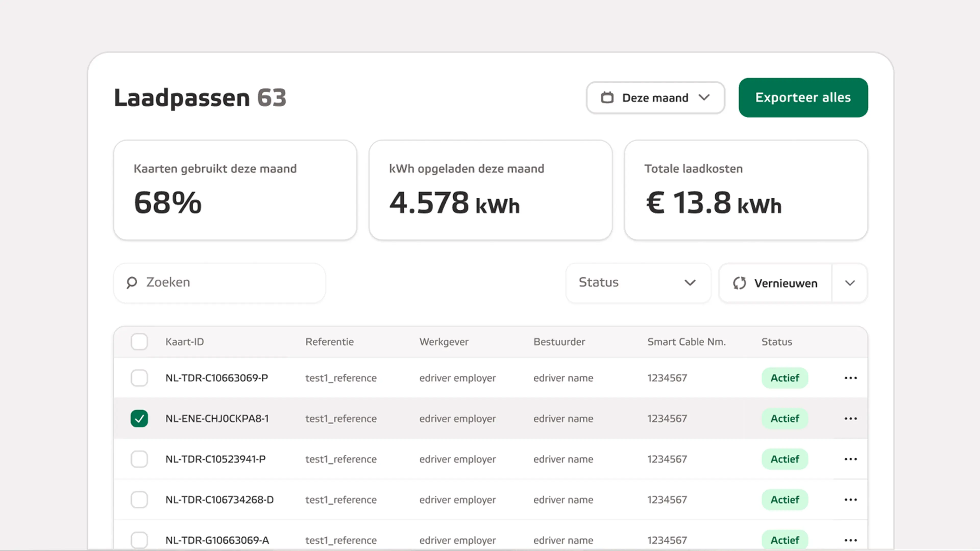980x551 pixels.
Task: Click the Exporteer alles button
Action: (803, 98)
